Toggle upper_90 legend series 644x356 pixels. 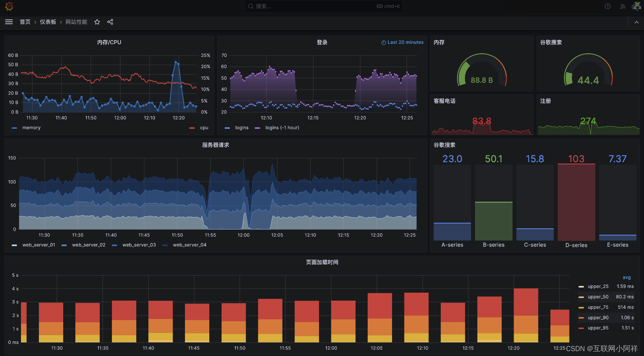(598, 318)
